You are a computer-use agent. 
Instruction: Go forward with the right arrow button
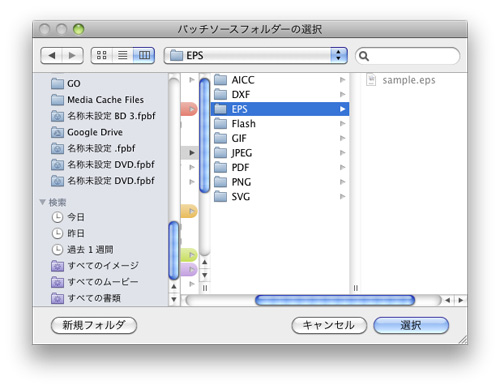(x=72, y=55)
